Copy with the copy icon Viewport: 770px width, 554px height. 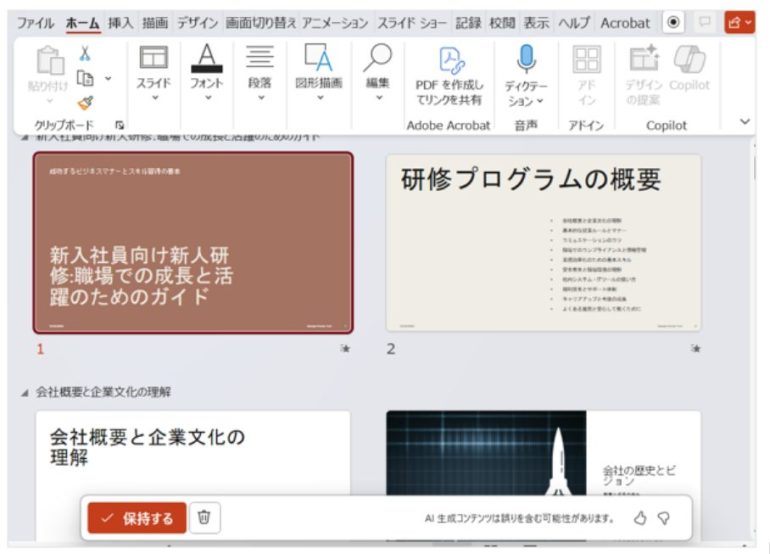coord(85,78)
